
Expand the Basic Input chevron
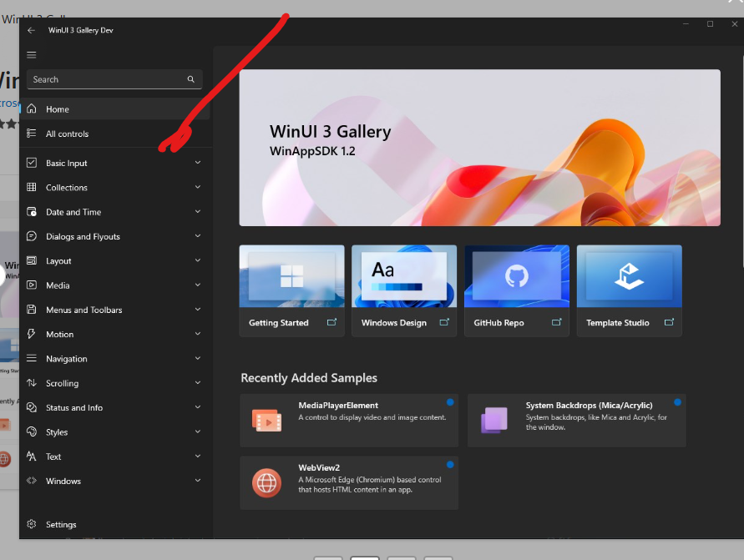(x=198, y=163)
